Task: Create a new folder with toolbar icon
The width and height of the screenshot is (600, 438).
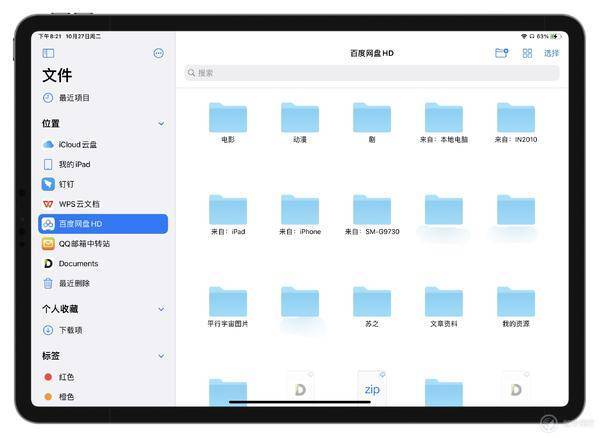Action: [501, 53]
